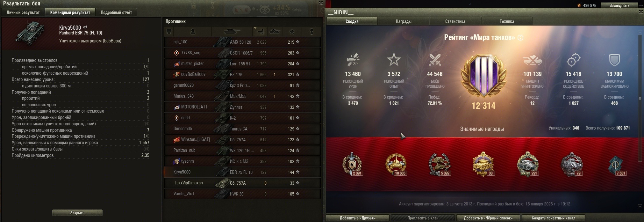Sort enemy list by platoon badge icon

[169, 32]
